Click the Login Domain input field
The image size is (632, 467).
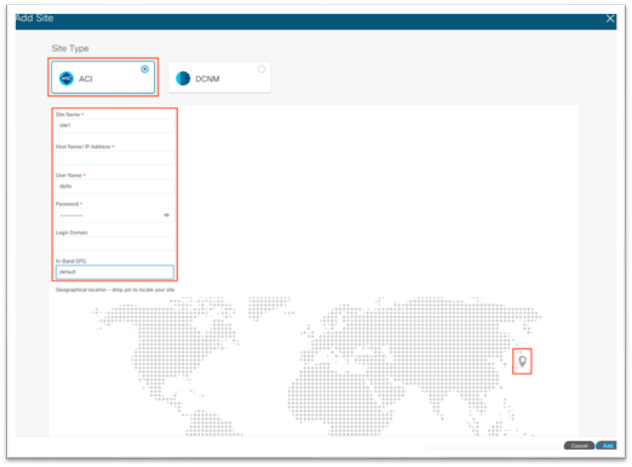coord(115,244)
